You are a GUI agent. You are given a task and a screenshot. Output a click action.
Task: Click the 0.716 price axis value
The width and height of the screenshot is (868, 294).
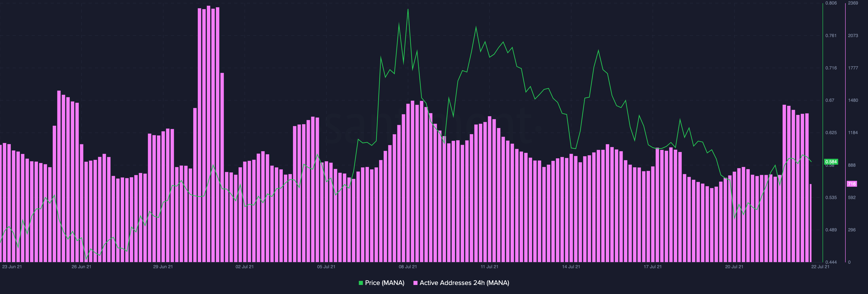[831, 68]
